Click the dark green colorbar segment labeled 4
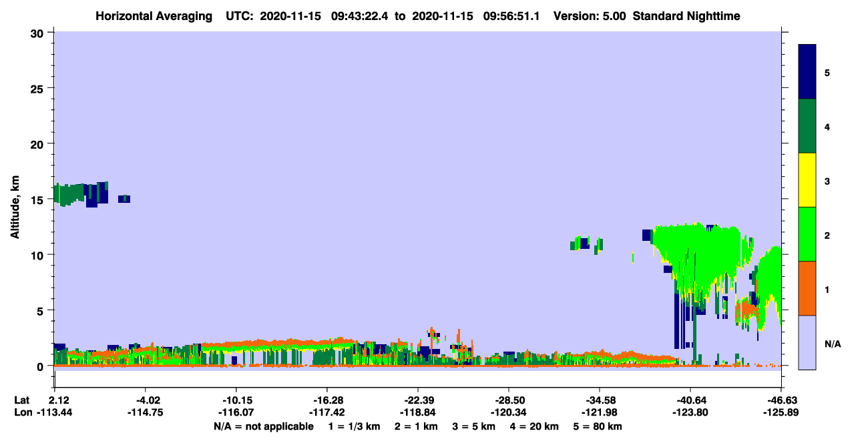868x445 pixels. [x=807, y=126]
